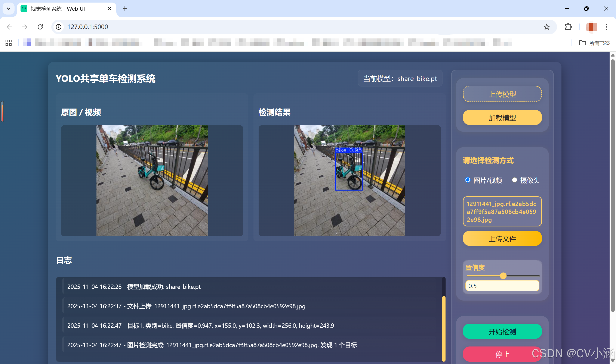Close the 视觉检测系统 tab
The height and width of the screenshot is (364, 616).
pos(110,9)
